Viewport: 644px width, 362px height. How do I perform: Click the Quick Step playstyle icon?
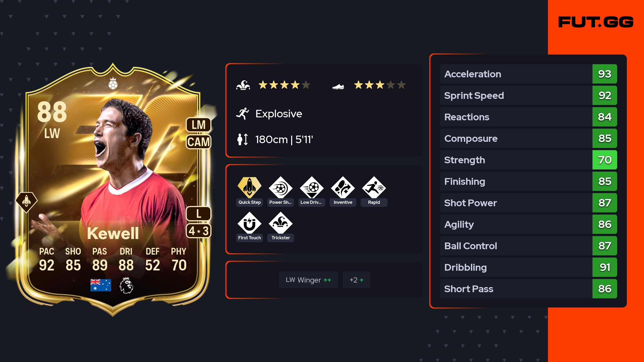[249, 187]
